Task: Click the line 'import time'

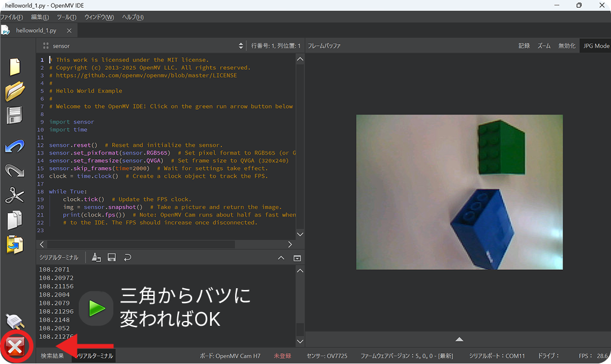Action: (x=68, y=129)
